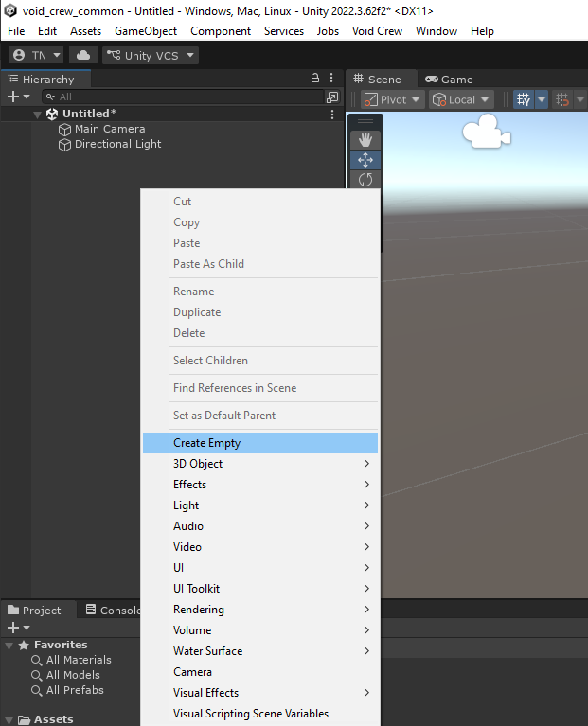Choose Visual Scripting Scene Variables
Viewport: 588px width, 726px height.
260,714
